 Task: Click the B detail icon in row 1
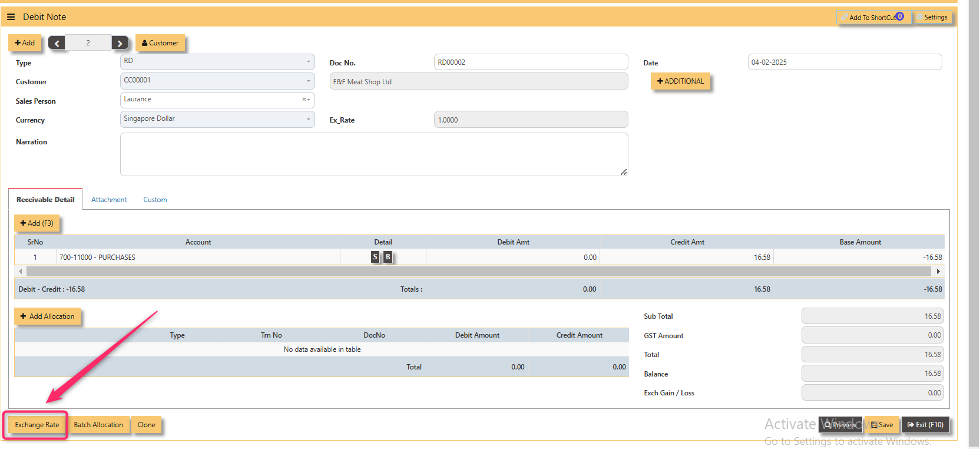click(x=388, y=257)
